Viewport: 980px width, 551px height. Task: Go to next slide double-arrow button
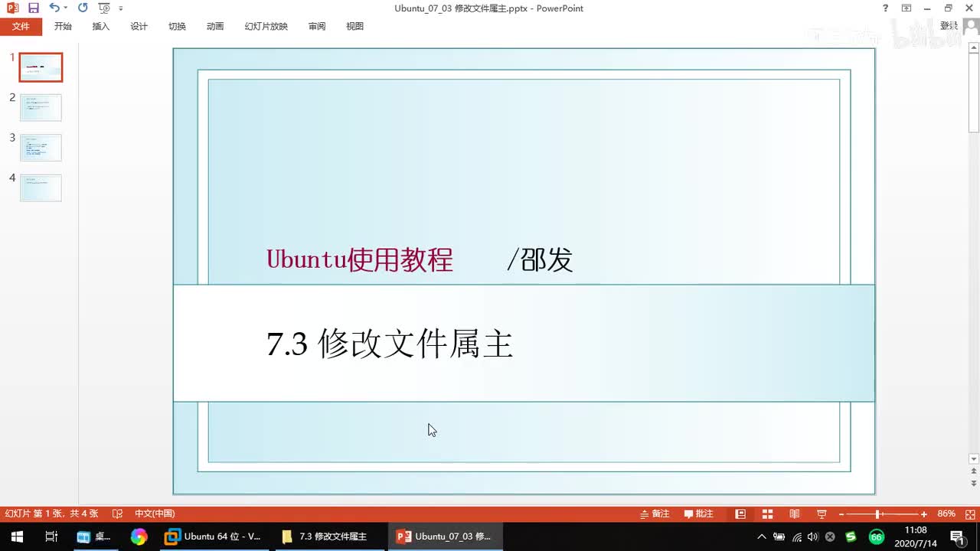tap(974, 484)
